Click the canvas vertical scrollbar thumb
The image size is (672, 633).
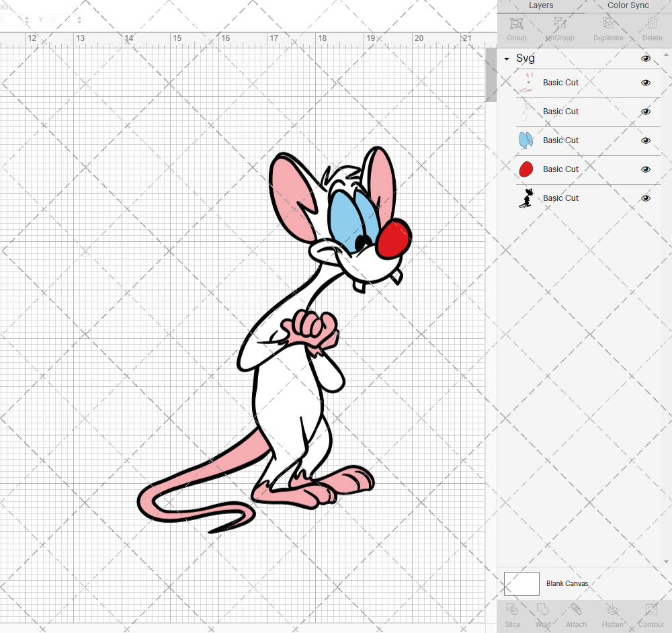click(491, 75)
